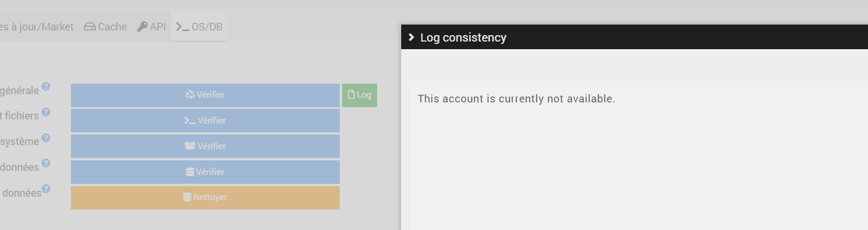Click the Vérifier button with boxes icon
The height and width of the screenshot is (230, 868).
coord(205,146)
